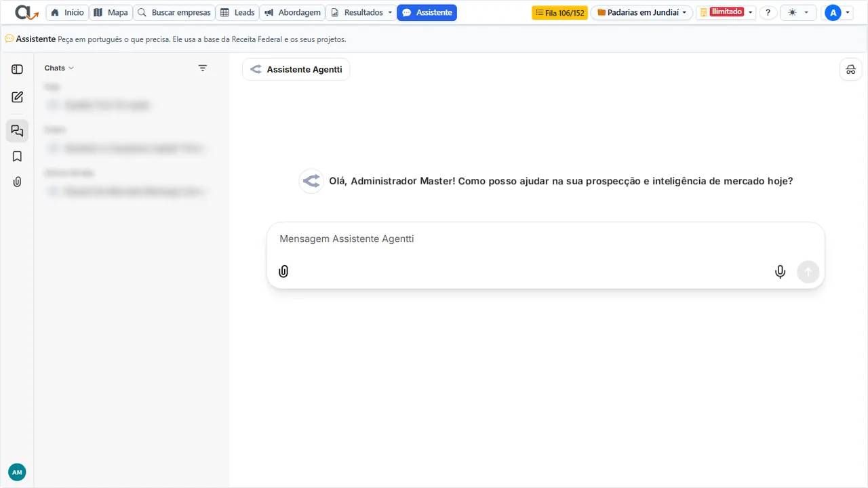The image size is (868, 488).
Task: Open the Mapa page
Action: coord(111,13)
